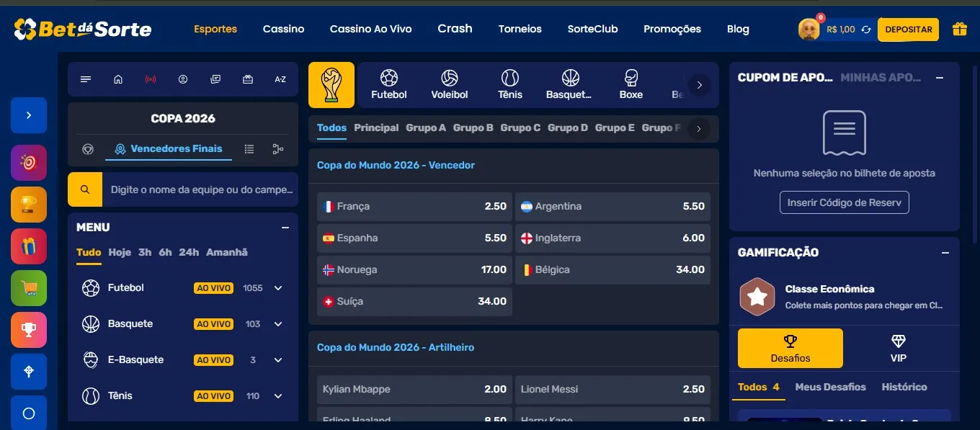Open the VIP diamond button
Image resolution: width=980 pixels, height=430 pixels.
[x=898, y=349]
